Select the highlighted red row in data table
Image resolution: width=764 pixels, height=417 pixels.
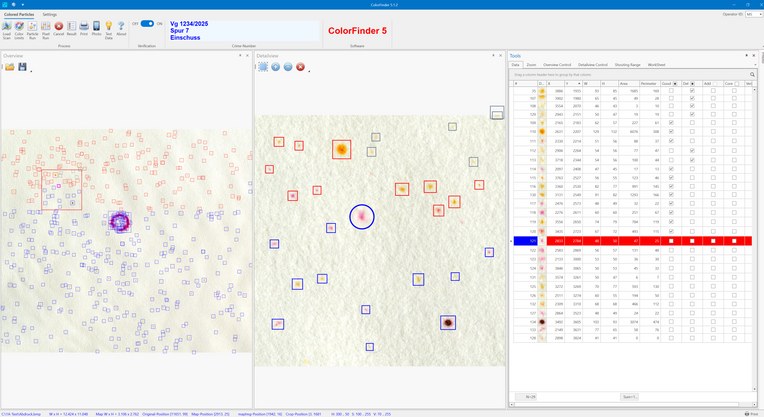point(633,241)
